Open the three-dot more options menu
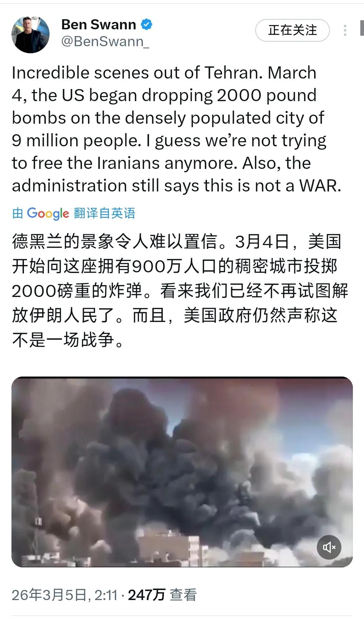364x625 pixels. point(345,30)
